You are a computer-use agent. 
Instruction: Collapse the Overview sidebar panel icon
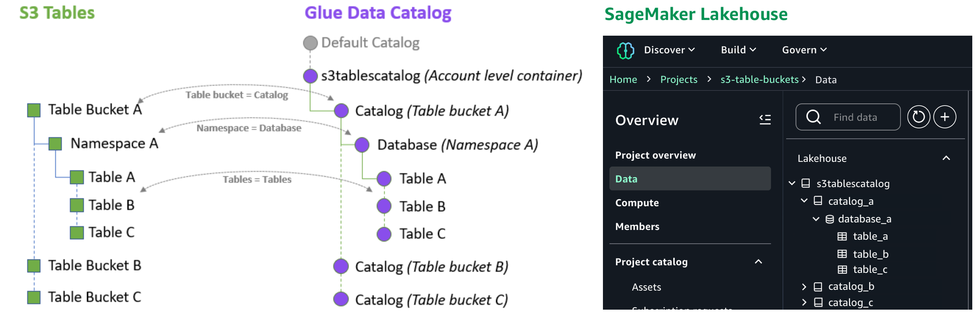(x=765, y=120)
